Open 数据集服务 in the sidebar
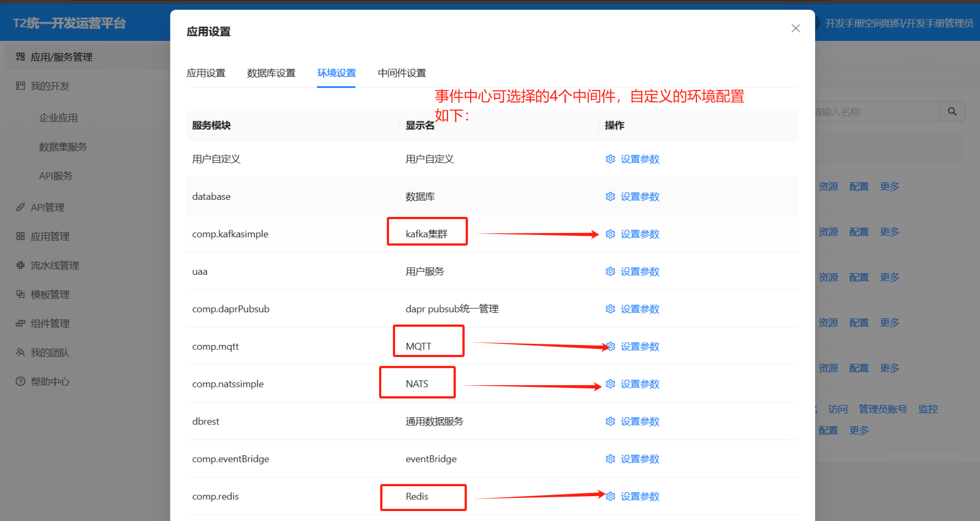980x521 pixels. click(63, 147)
